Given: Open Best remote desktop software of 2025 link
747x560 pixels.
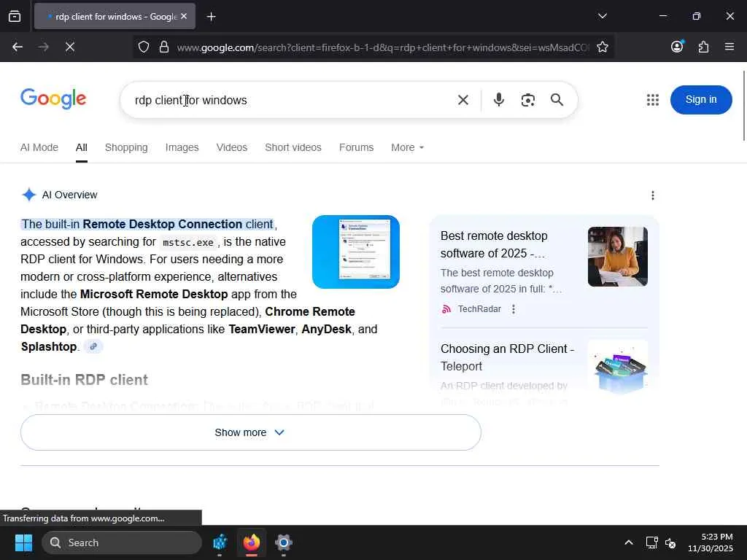Looking at the screenshot, I should click(x=495, y=244).
